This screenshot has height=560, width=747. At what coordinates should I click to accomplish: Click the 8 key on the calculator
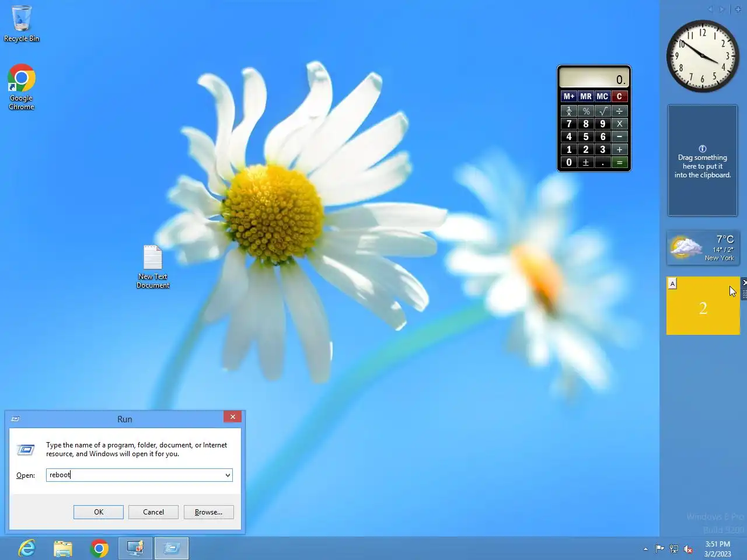(x=586, y=124)
